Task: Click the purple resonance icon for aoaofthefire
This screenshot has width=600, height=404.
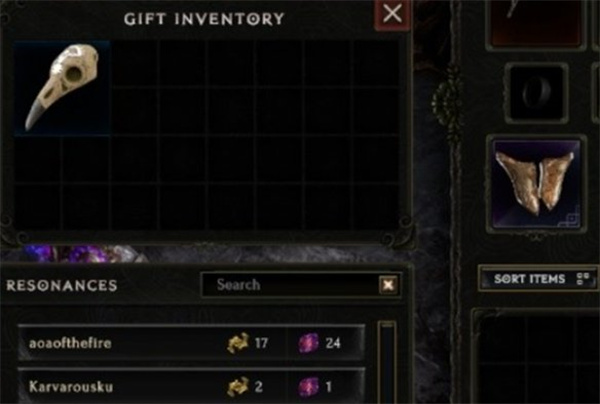Action: 308,343
